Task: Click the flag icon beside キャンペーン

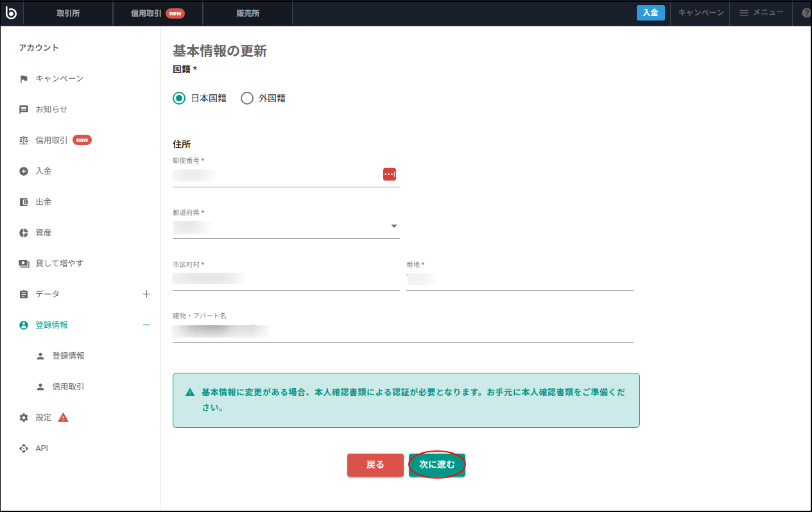Action: pyautogui.click(x=24, y=79)
